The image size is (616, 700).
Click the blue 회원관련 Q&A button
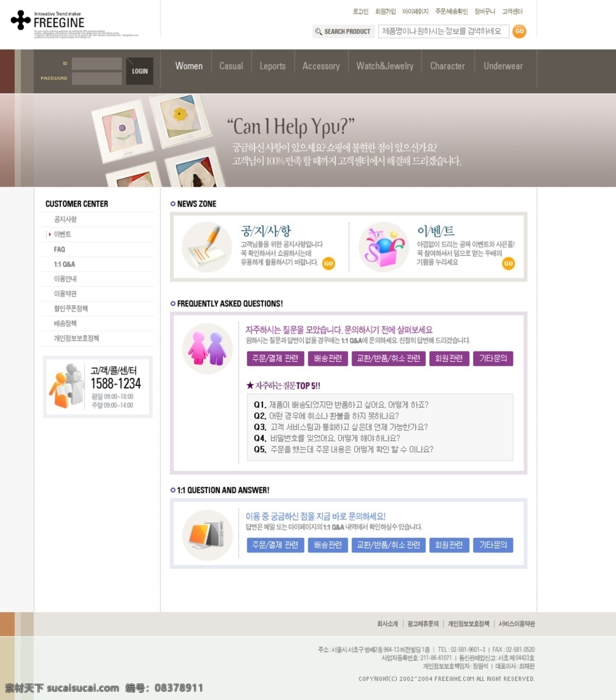(449, 545)
